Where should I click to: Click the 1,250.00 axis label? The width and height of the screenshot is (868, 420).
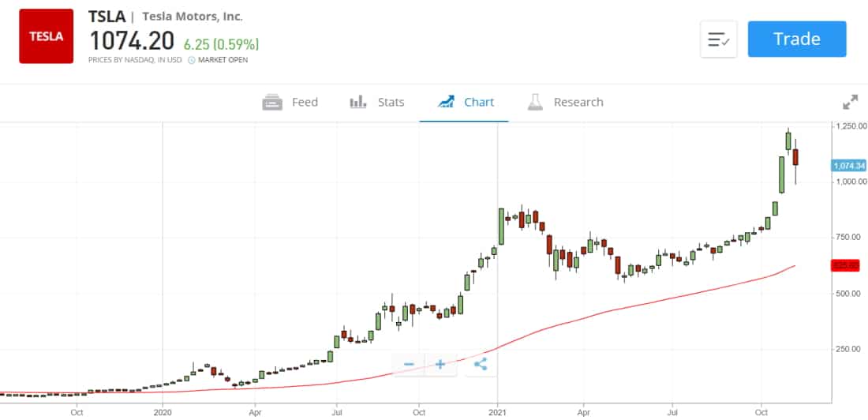coord(851,126)
